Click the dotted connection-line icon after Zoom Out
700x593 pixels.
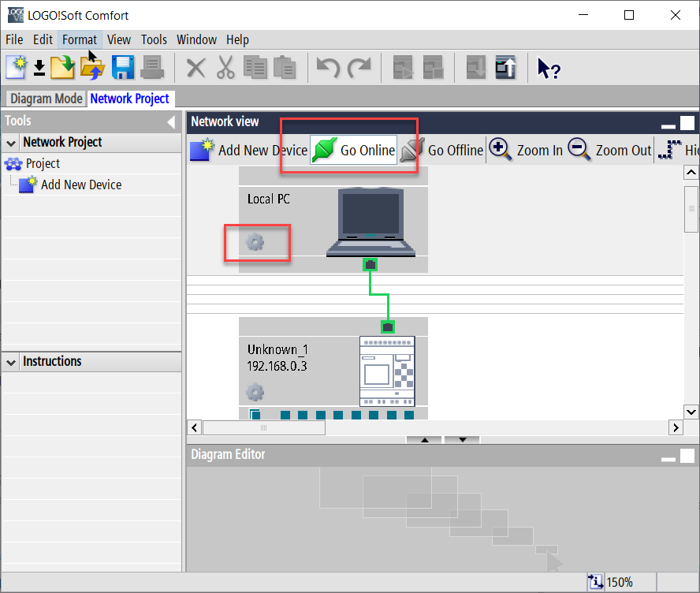pyautogui.click(x=669, y=150)
